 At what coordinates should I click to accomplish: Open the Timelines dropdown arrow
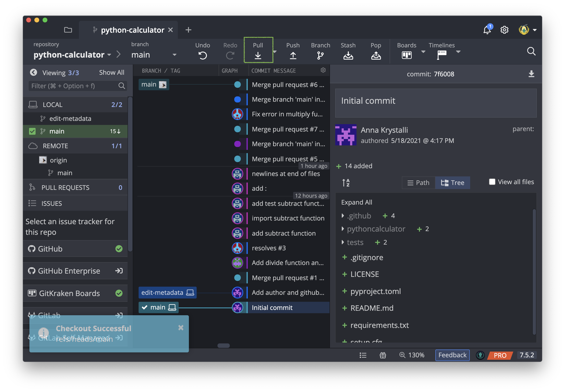point(458,52)
